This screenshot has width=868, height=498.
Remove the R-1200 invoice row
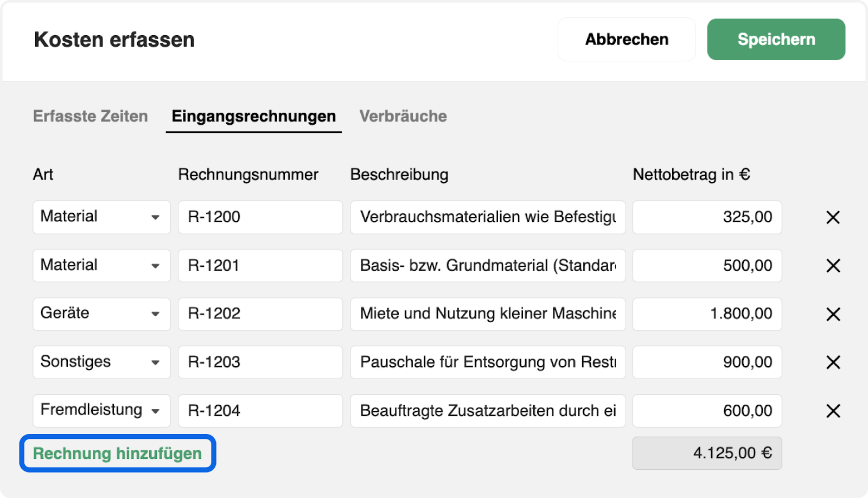pos(833,218)
